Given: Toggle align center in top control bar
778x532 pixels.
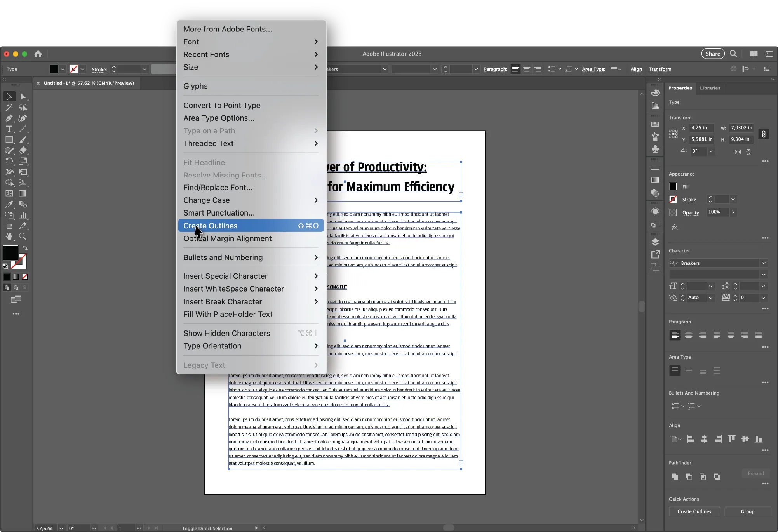Looking at the screenshot, I should (x=527, y=69).
